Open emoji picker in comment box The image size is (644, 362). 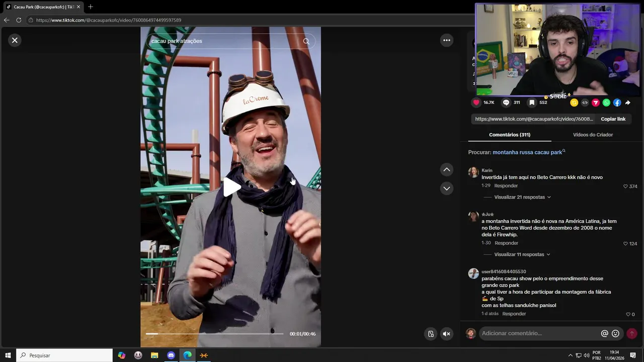click(615, 333)
